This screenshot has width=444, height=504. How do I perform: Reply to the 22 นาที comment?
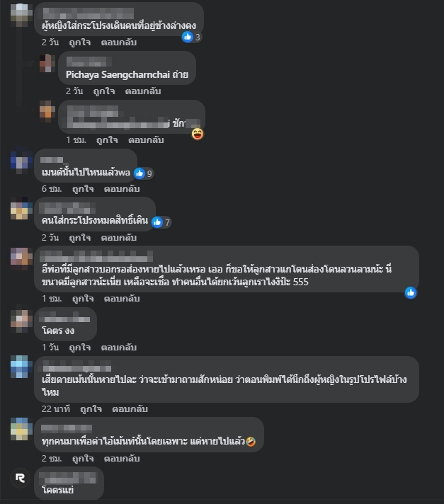pos(130,409)
